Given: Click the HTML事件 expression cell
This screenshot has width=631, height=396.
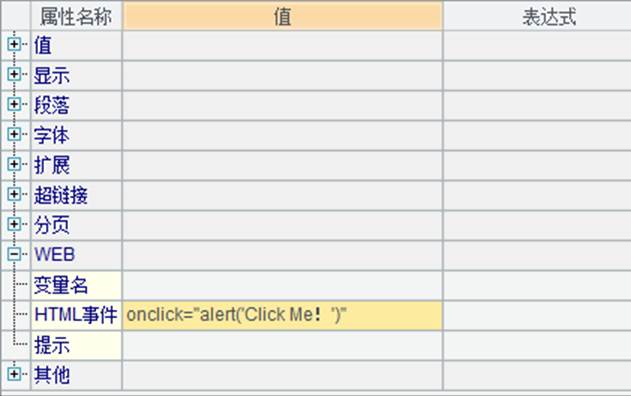Looking at the screenshot, I should 537,315.
